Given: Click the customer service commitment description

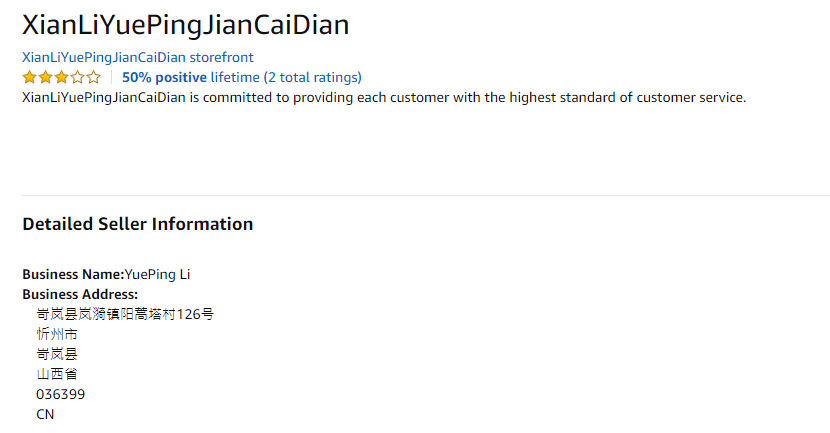Looking at the screenshot, I should [x=384, y=97].
